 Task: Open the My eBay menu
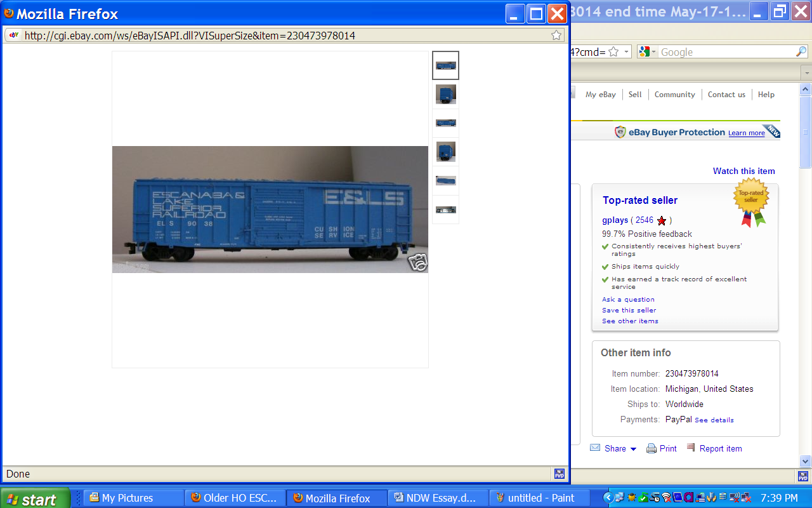pyautogui.click(x=601, y=95)
